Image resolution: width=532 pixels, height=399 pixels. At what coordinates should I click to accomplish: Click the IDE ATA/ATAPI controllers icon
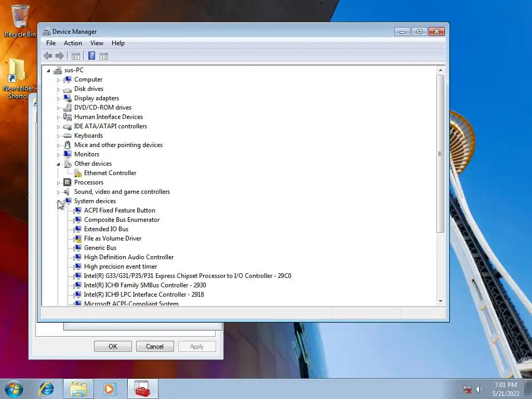[x=68, y=126]
